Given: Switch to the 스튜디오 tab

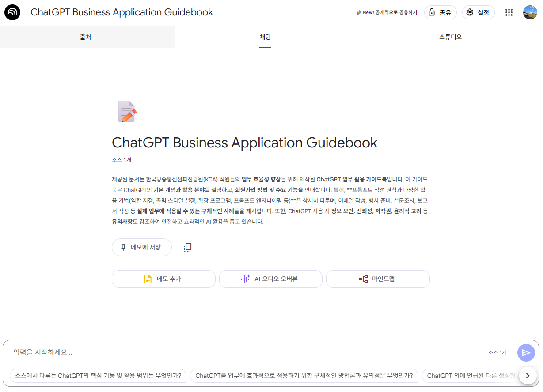Looking at the screenshot, I should coord(450,37).
